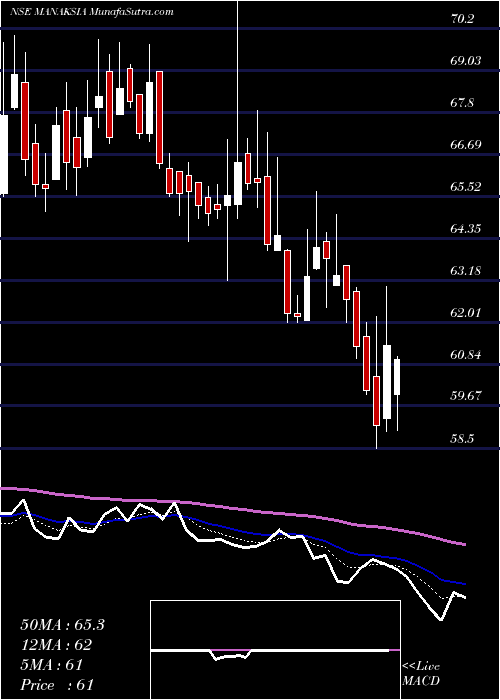Click the Price : 61 readout
This screenshot has width=500, height=700.
(57, 685)
